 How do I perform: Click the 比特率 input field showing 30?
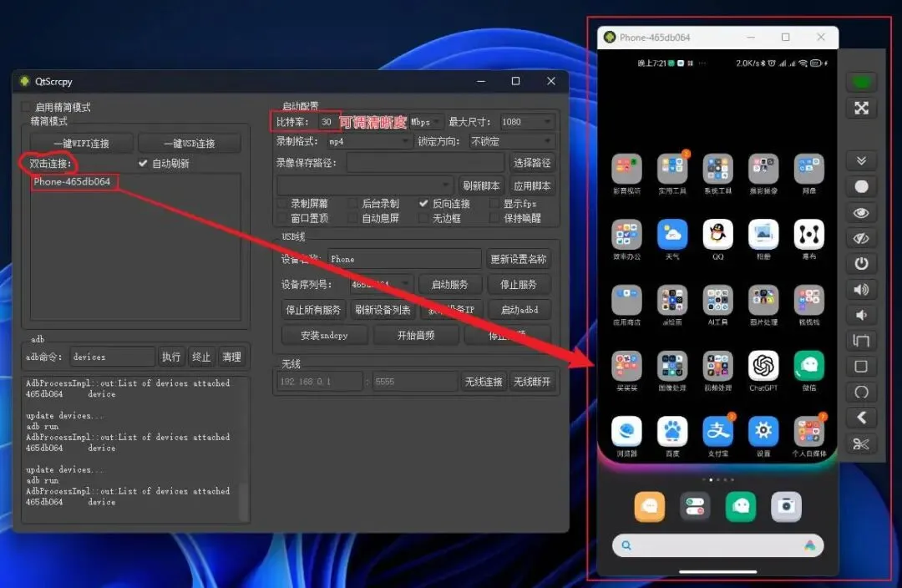tap(328, 122)
